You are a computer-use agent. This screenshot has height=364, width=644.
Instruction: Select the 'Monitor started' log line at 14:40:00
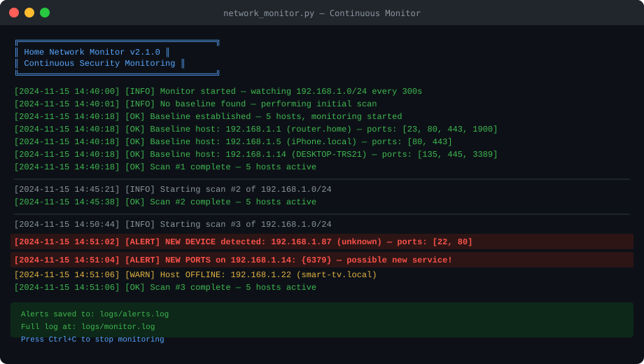[x=218, y=91]
